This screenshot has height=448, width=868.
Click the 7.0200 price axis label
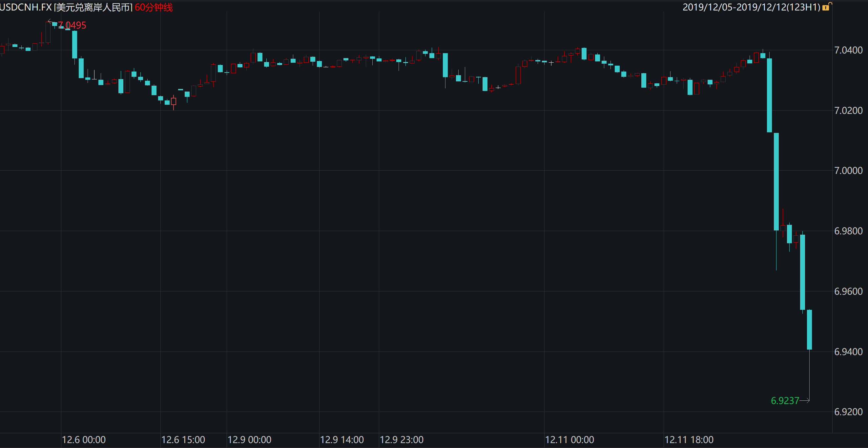click(x=848, y=111)
